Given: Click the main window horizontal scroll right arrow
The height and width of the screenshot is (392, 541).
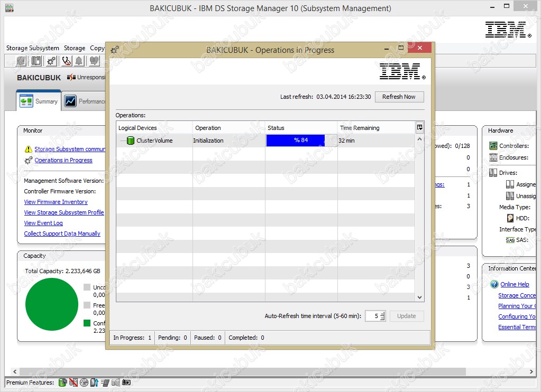Looking at the screenshot, I should click(x=531, y=371).
